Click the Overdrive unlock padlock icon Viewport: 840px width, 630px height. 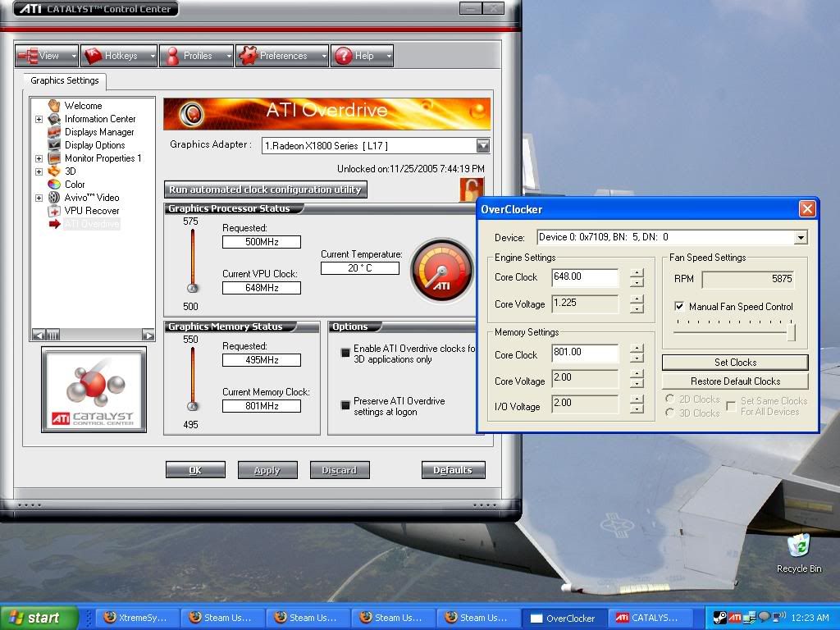(x=472, y=189)
